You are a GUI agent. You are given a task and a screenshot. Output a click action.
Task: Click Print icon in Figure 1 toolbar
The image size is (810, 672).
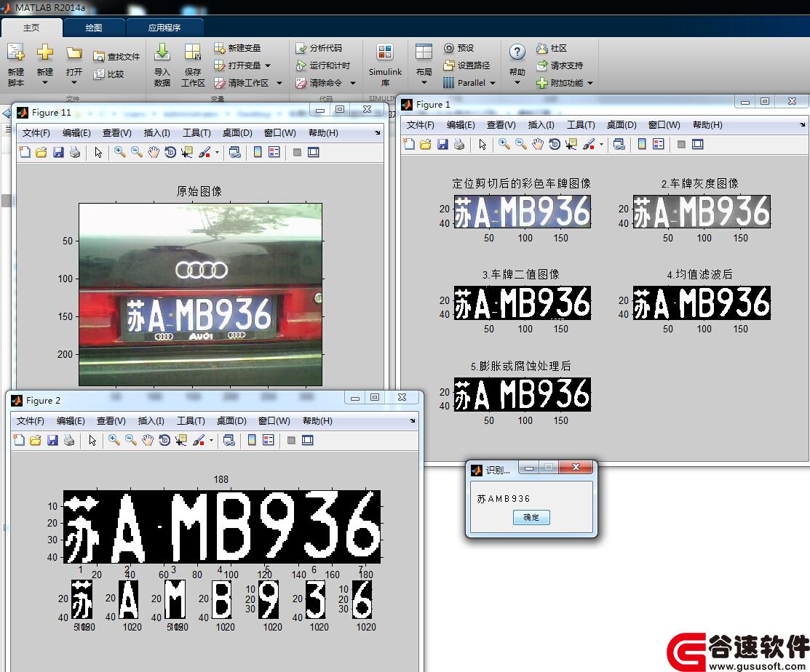point(459,144)
